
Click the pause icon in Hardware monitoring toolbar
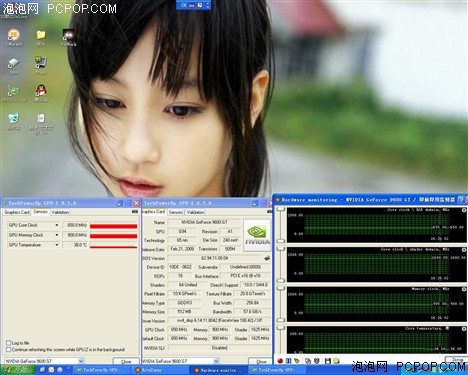pyautogui.click(x=289, y=361)
